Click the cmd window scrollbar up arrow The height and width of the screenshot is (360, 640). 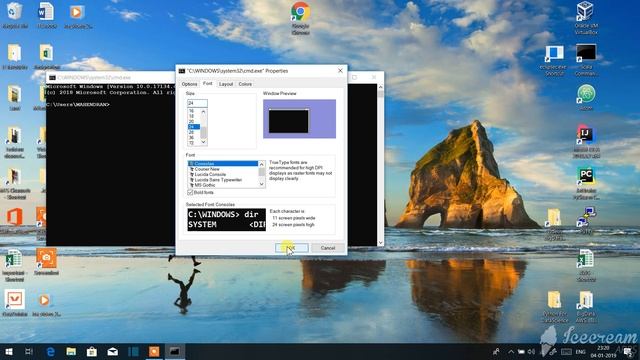point(380,87)
